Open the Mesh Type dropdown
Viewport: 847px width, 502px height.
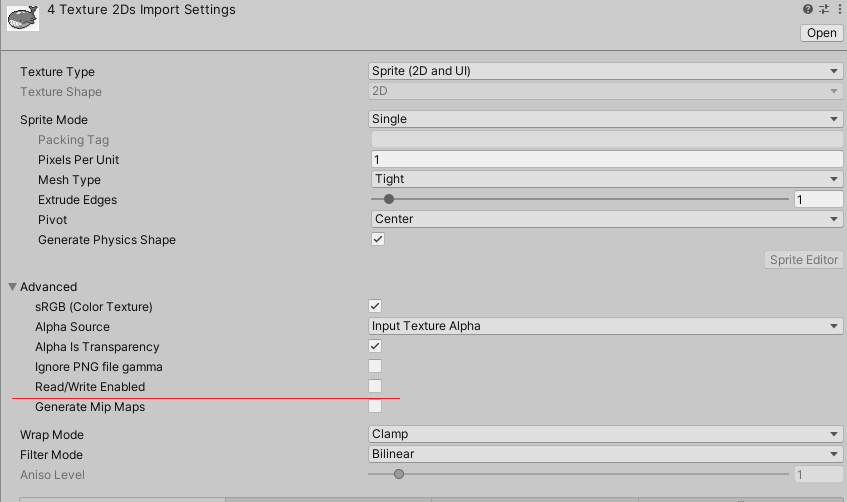607,179
